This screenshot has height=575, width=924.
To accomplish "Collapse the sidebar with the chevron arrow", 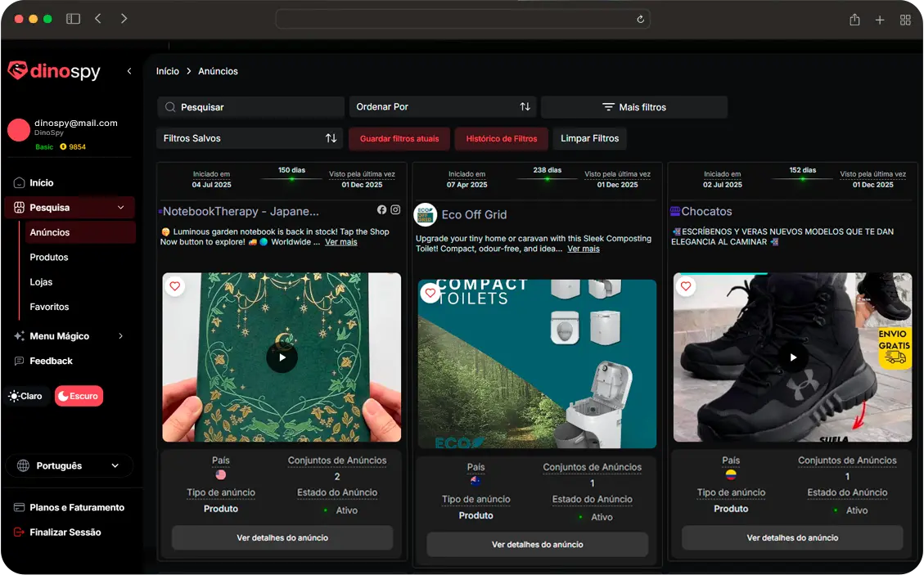I will [129, 71].
